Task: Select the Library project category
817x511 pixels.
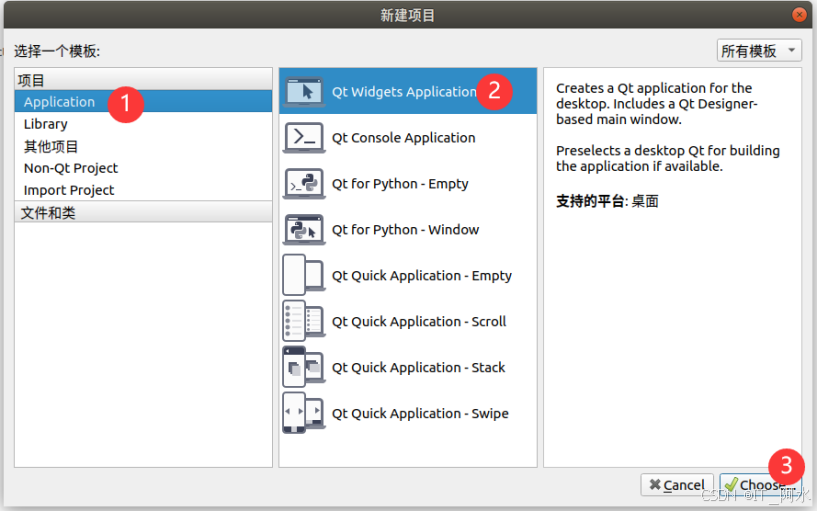Action: [x=143, y=124]
